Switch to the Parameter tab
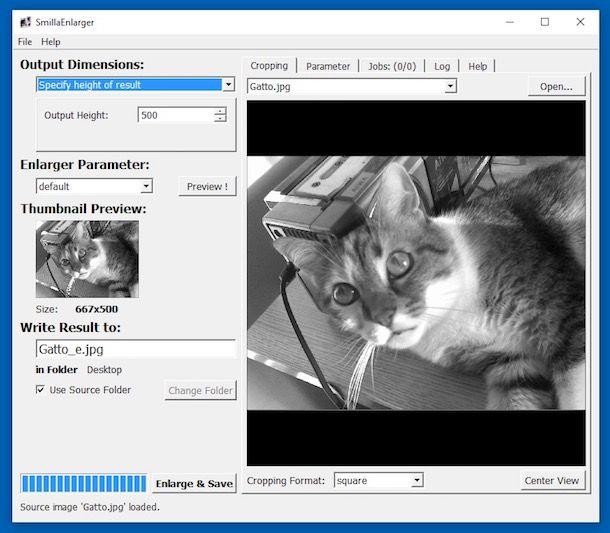Screen dimensions: 610x533 click(x=328, y=66)
